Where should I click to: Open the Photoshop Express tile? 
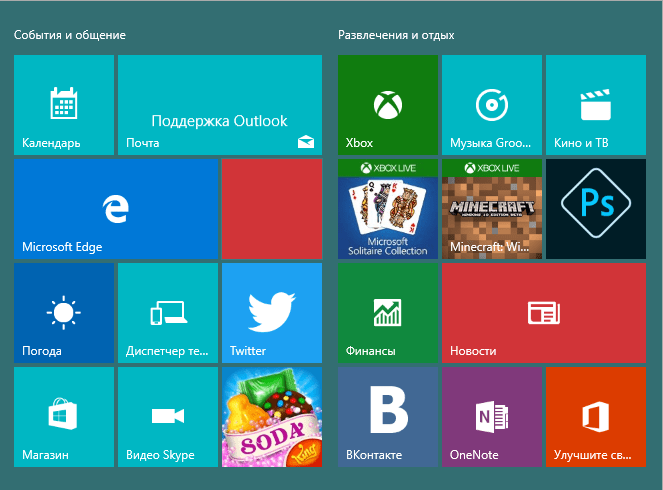(x=596, y=209)
